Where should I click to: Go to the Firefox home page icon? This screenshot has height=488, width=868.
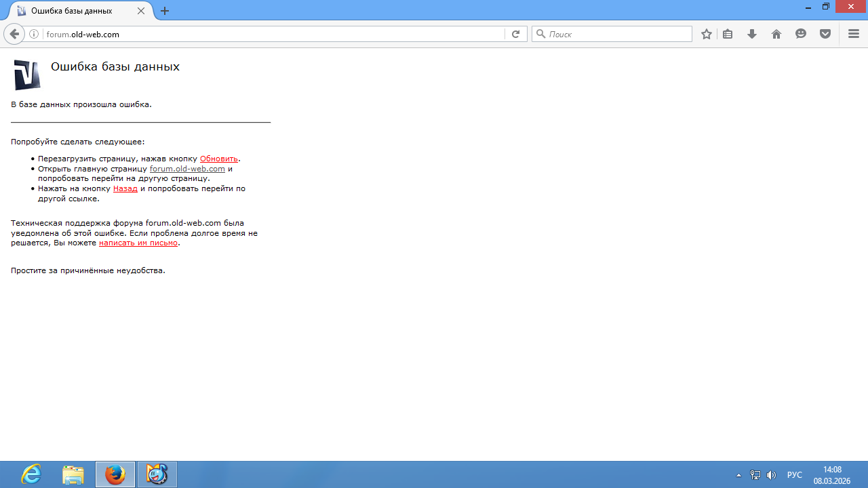click(776, 34)
